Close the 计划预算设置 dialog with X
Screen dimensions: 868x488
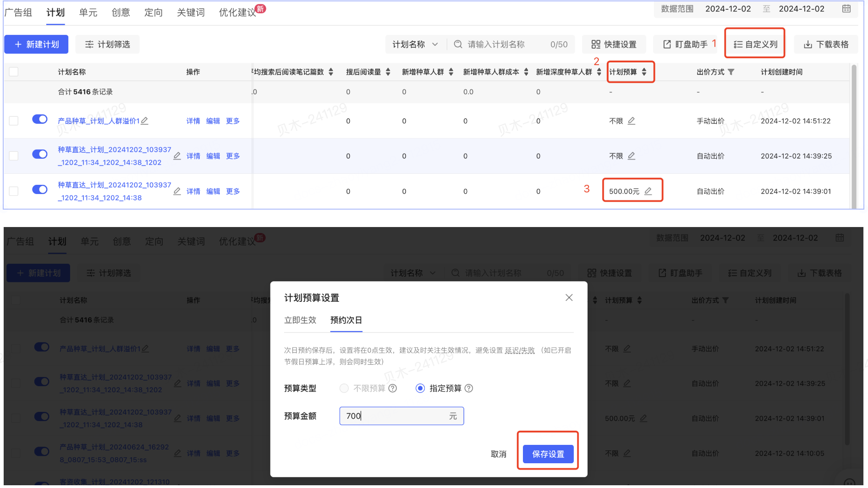pos(569,298)
